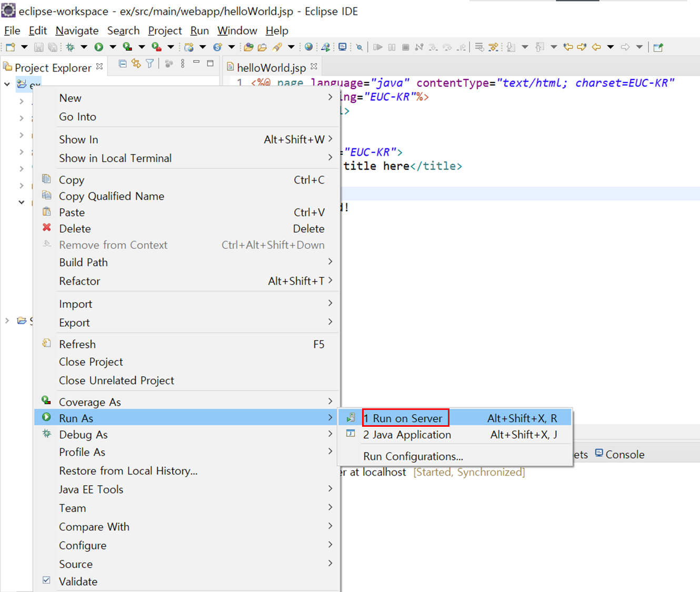
Task: Select Close Project menu entry
Action: tap(187, 362)
